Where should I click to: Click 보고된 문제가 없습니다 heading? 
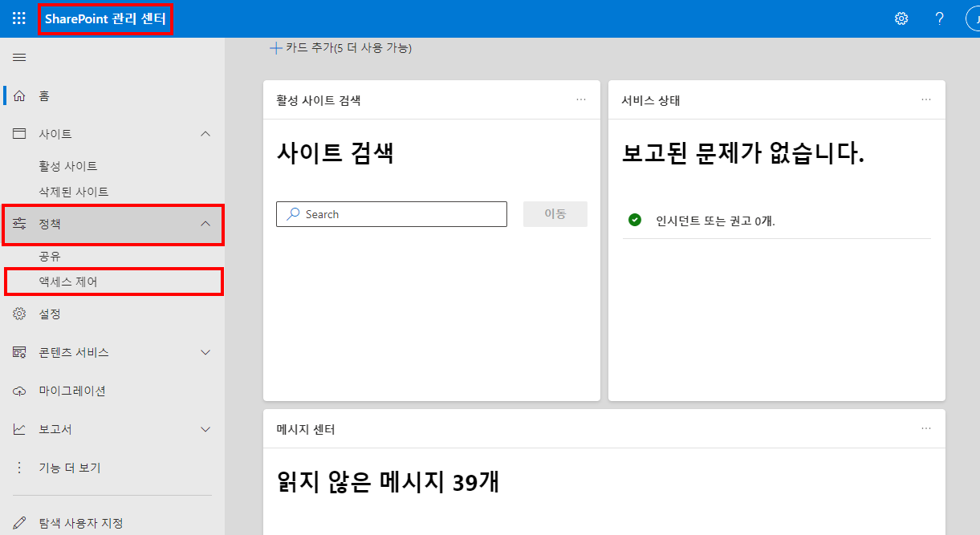pos(743,153)
